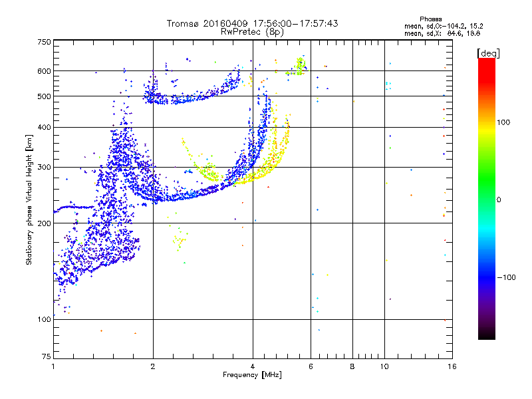Pick the black bottom of the colorbar
This screenshot has width=532, height=399.
[487, 334]
